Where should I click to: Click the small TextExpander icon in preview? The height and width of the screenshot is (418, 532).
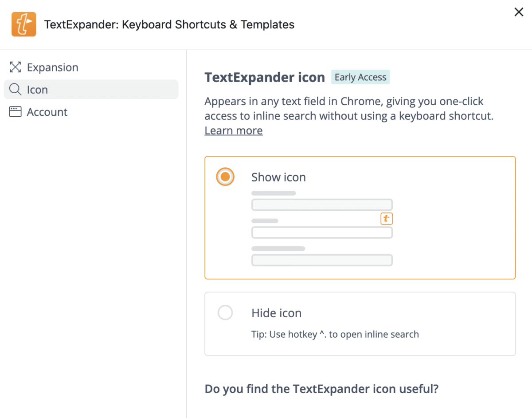(387, 218)
